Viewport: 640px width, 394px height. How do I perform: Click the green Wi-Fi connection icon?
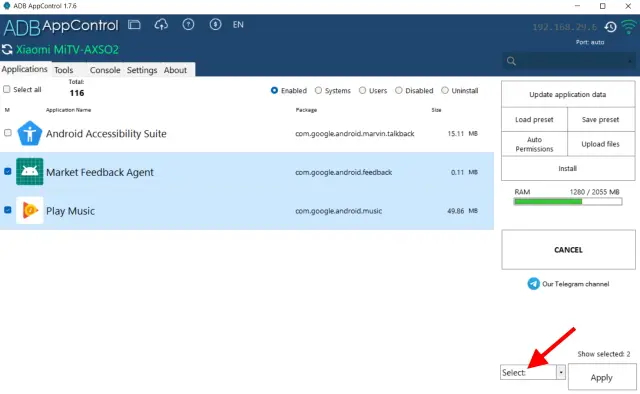[629, 27]
